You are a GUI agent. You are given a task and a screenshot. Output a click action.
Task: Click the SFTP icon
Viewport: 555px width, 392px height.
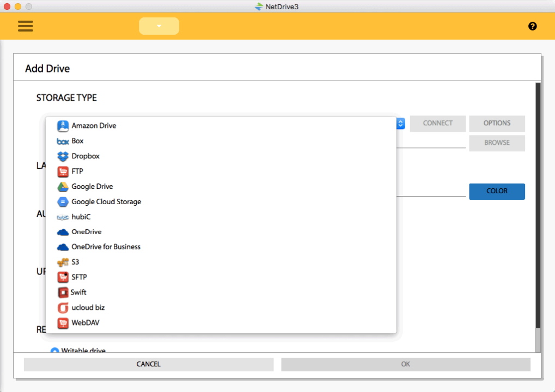click(63, 277)
